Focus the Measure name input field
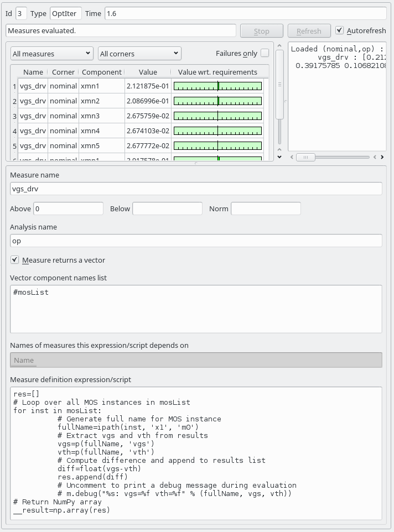This screenshot has height=532, width=394. [196, 189]
